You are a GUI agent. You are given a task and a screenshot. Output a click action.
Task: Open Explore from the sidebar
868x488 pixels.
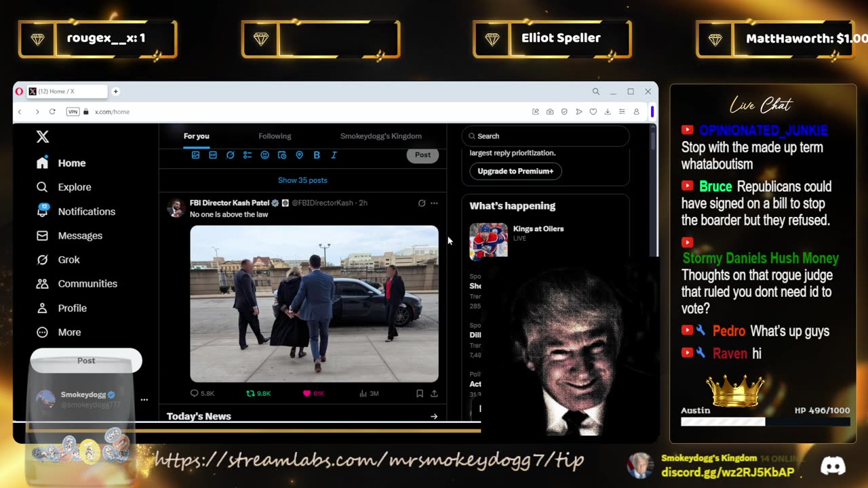pos(64,187)
